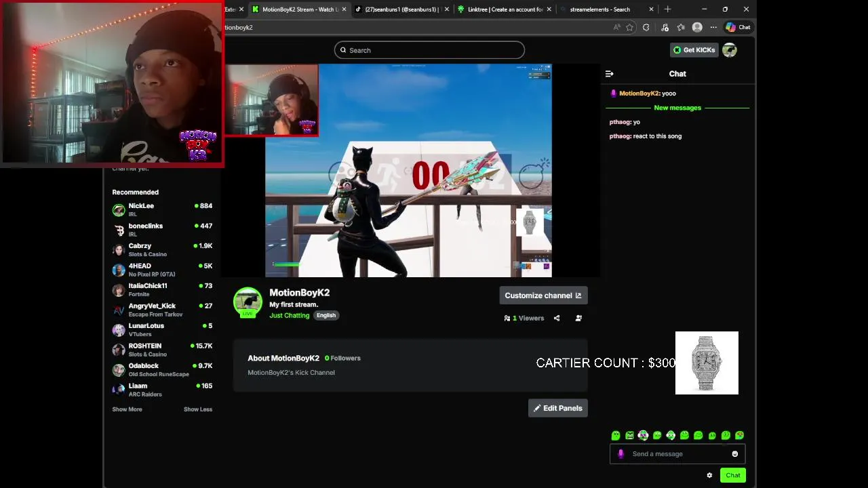Close the seanbuns1 TikTok tab
Screen dimensions: 868x488
pos(447,9)
